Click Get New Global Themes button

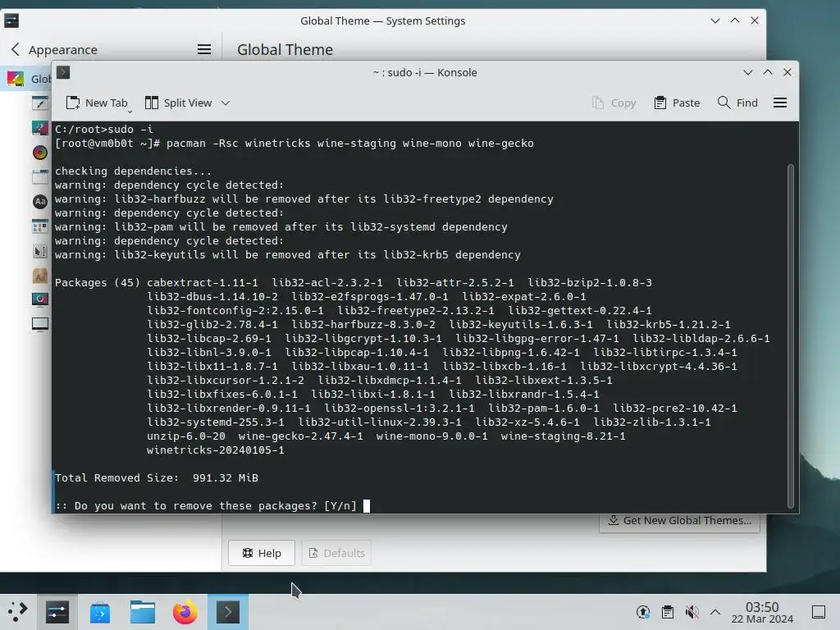(679, 521)
